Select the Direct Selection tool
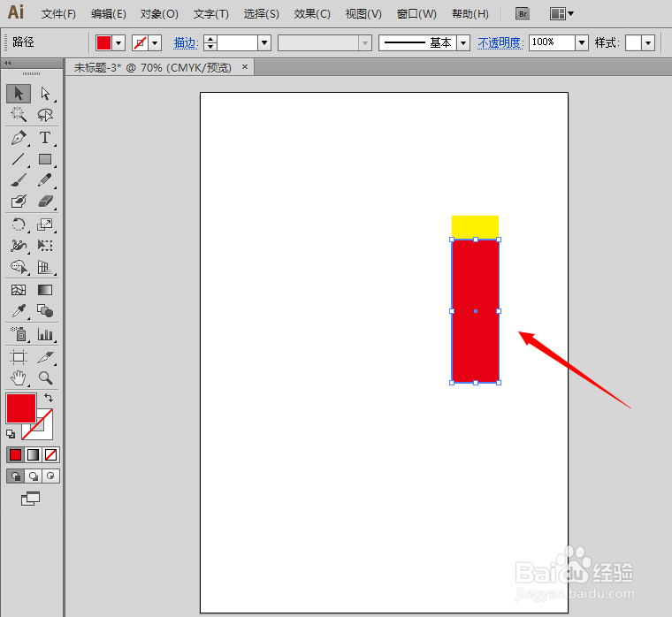The height and width of the screenshot is (617, 672). [45, 94]
